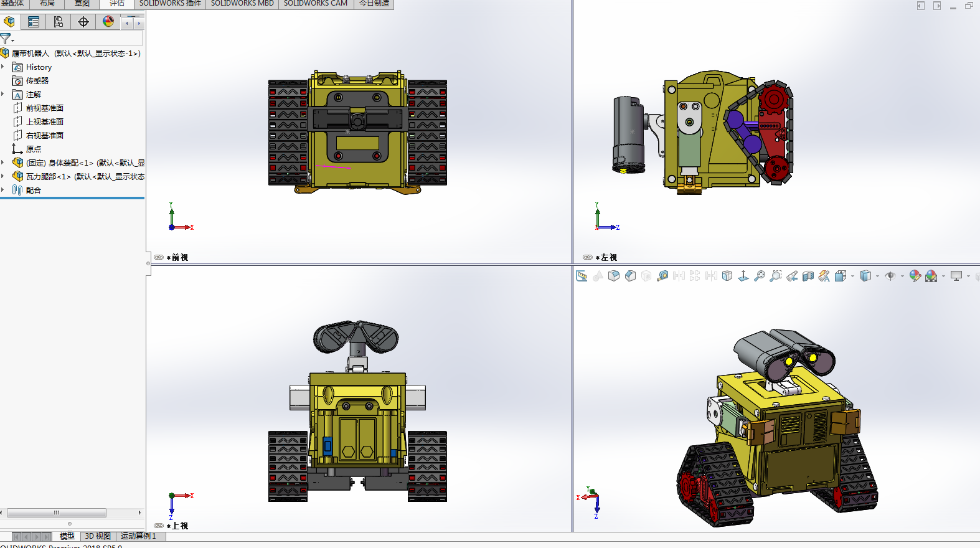
Task: Click the link views icon beside *前视
Action: [x=159, y=257]
